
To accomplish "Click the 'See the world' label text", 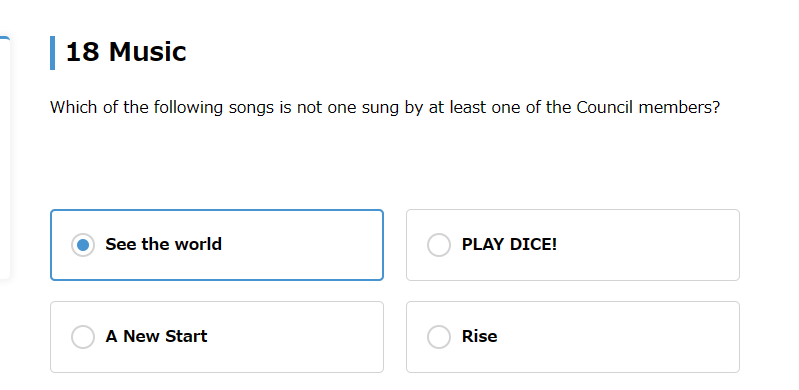I will [164, 244].
